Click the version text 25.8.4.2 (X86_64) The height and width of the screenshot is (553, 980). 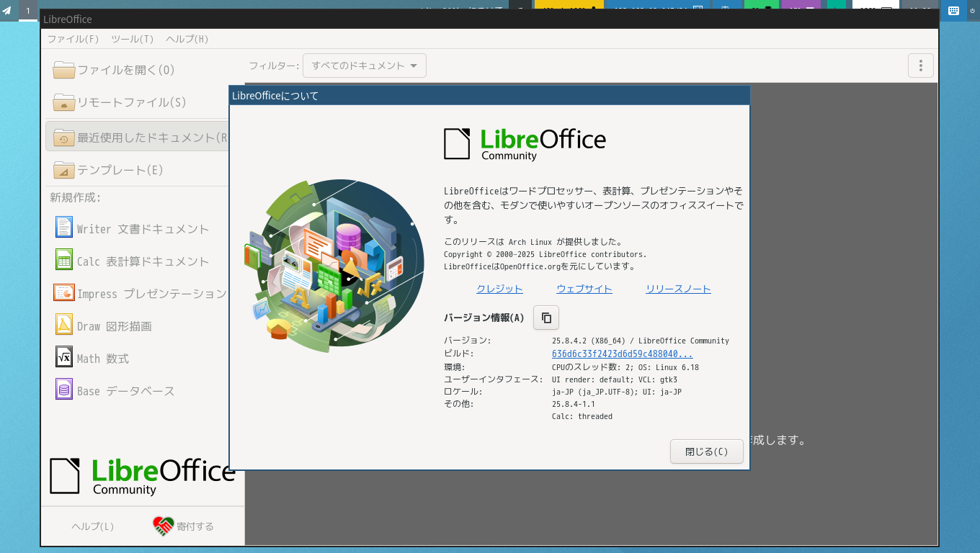(x=589, y=341)
